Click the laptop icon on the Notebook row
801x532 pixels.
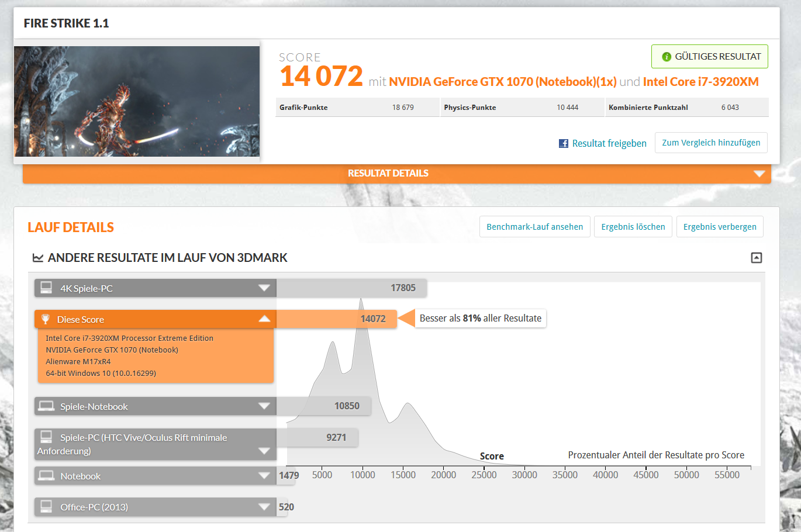tap(46, 475)
